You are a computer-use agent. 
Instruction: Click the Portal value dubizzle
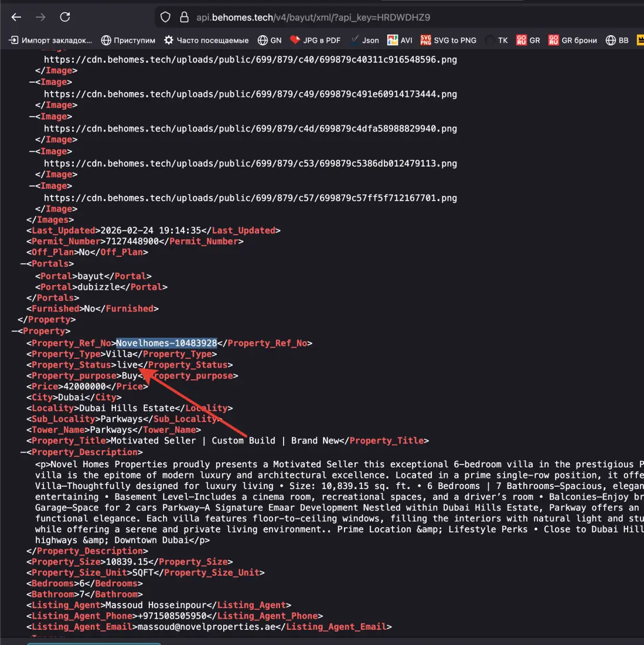tap(98, 287)
